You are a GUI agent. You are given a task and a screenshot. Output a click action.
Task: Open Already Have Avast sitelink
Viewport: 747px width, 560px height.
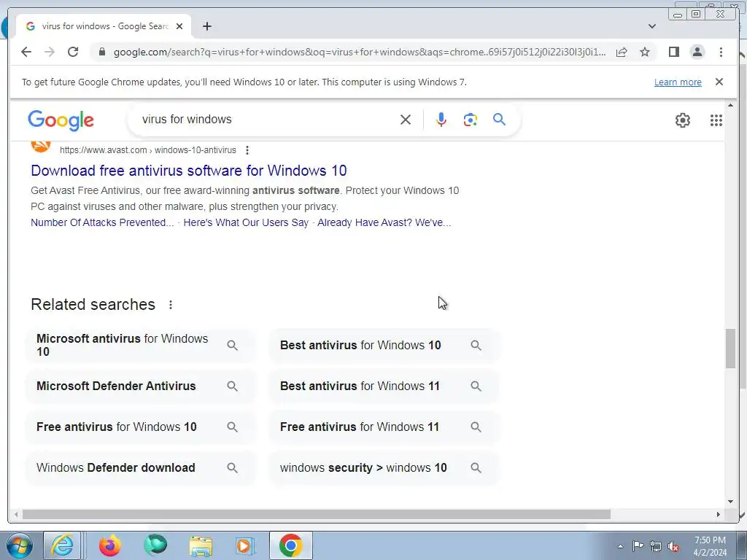[384, 222]
